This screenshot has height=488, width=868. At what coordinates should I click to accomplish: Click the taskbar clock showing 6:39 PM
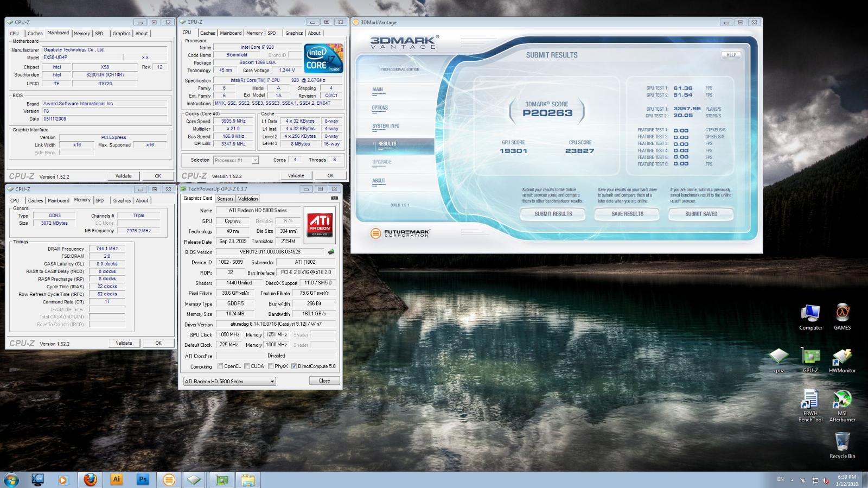tap(847, 480)
